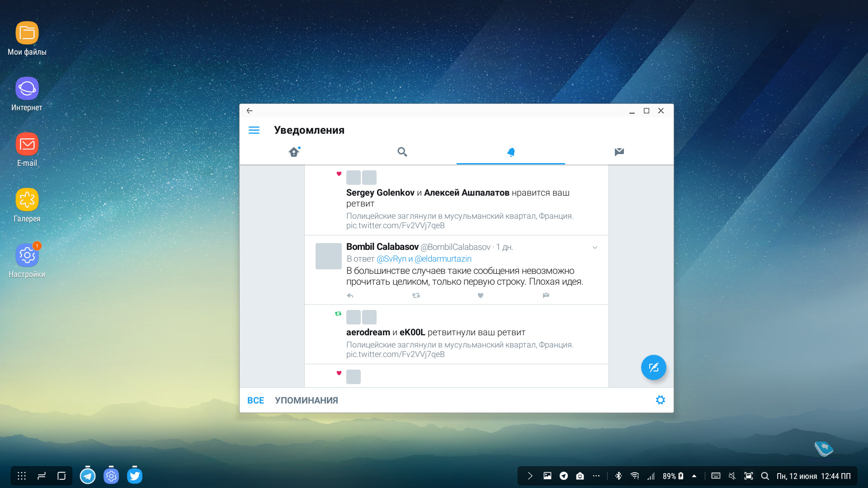Viewport: 868px width, 488px height.
Task: Switch to Settings app in taskbar
Action: 111,476
